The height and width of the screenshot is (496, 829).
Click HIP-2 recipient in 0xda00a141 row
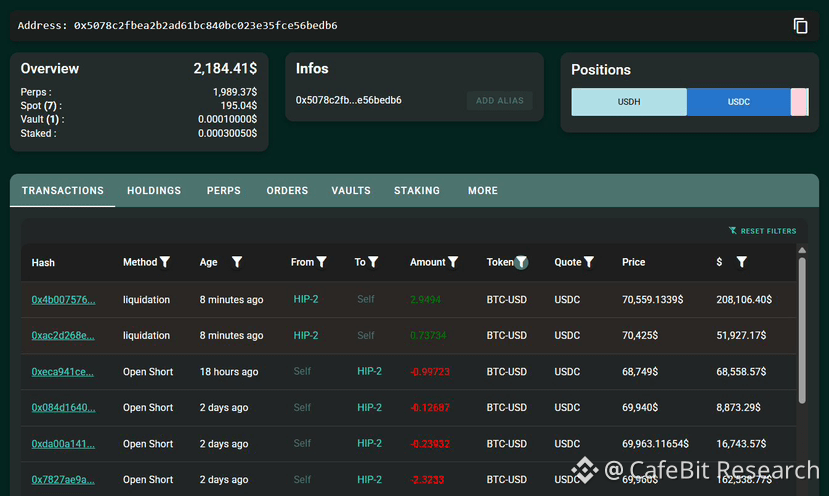[x=369, y=443]
